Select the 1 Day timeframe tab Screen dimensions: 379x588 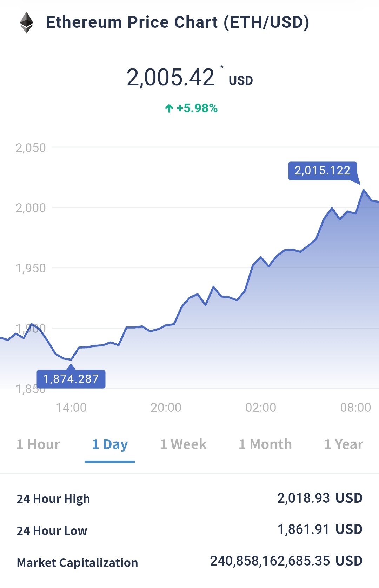[110, 444]
